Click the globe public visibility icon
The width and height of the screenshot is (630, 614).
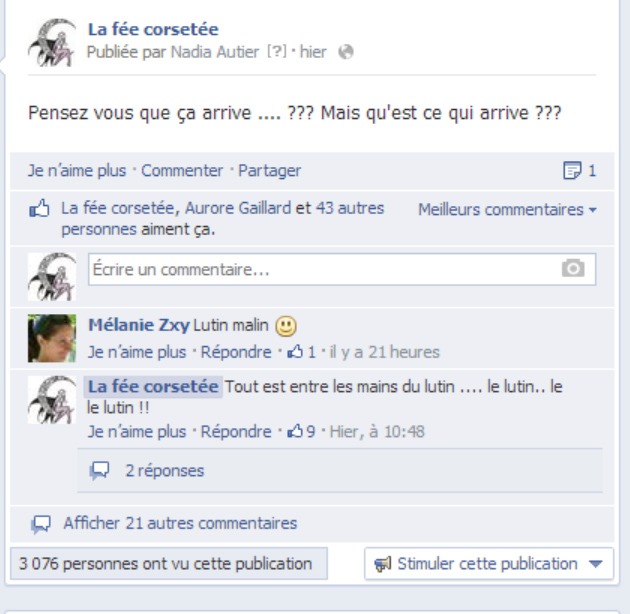(346, 52)
